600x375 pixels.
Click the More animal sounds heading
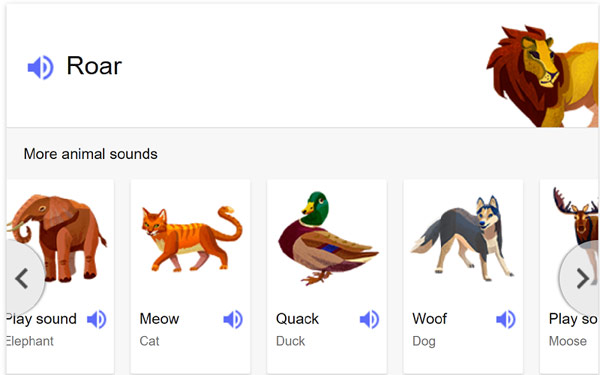click(91, 154)
